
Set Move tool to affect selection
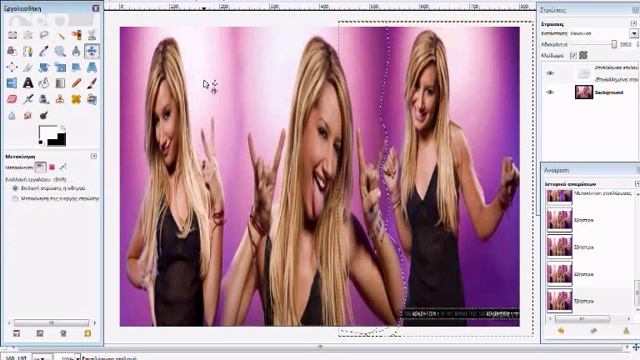pyautogui.click(x=52, y=167)
